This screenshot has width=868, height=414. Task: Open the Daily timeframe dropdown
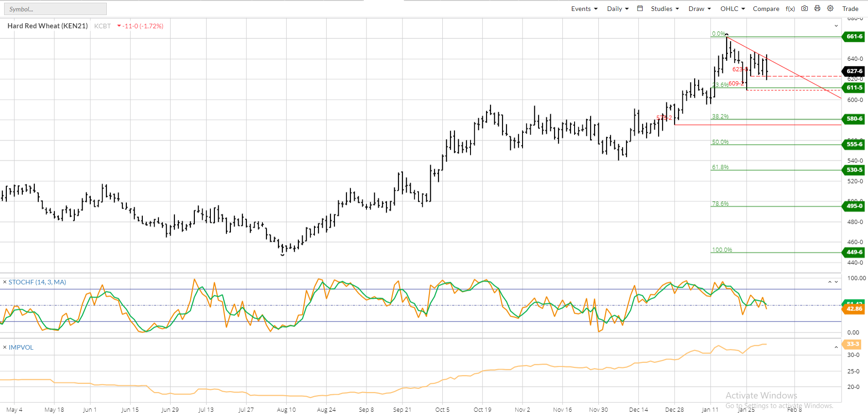pos(617,8)
